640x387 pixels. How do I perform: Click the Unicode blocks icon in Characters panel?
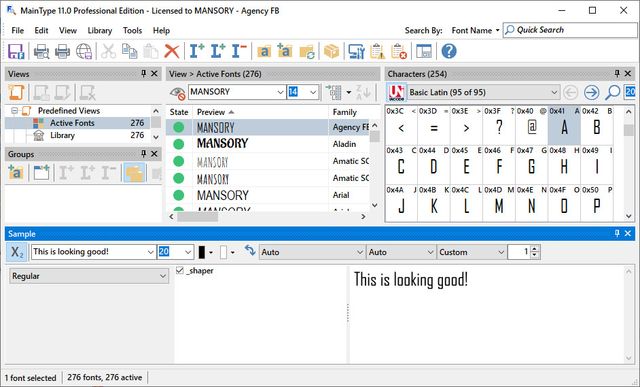(396, 92)
